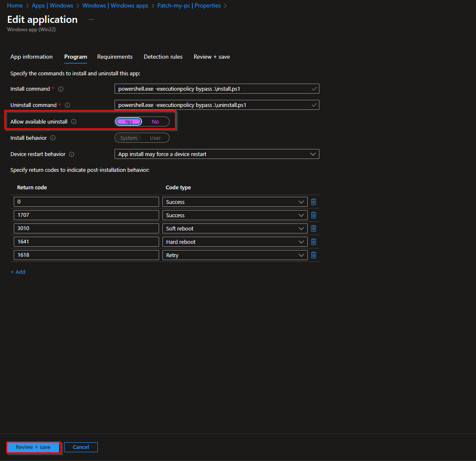Delete the return code 1707 row
The image size is (476, 461).
point(313,215)
